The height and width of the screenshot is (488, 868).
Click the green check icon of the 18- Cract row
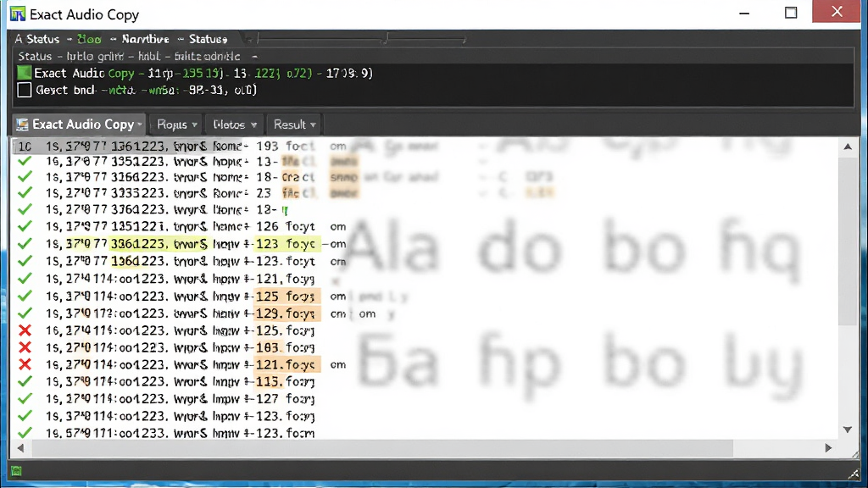[25, 177]
